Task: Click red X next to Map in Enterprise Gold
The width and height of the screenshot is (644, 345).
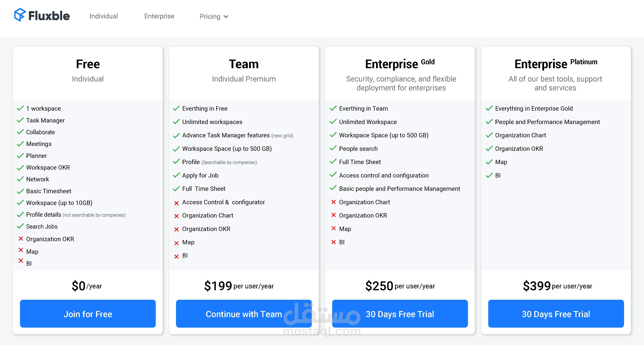Action: [333, 228]
